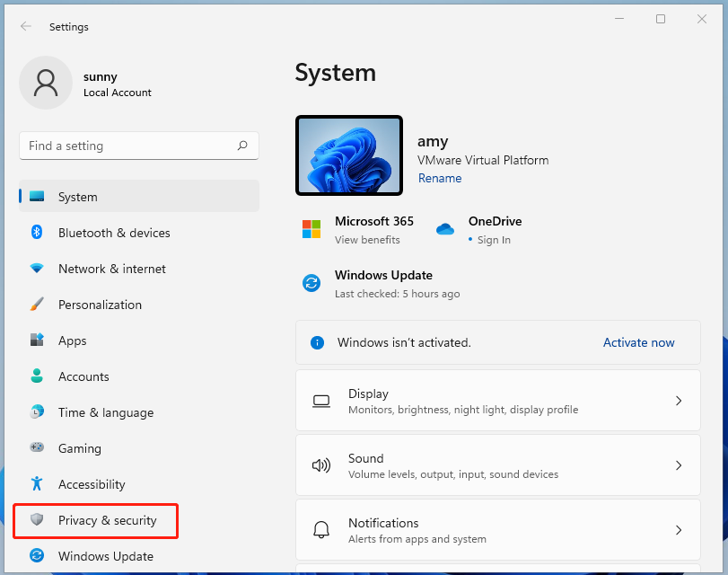The width and height of the screenshot is (728, 575).
Task: Click the desktop wallpaper thumbnail
Action: (x=349, y=155)
